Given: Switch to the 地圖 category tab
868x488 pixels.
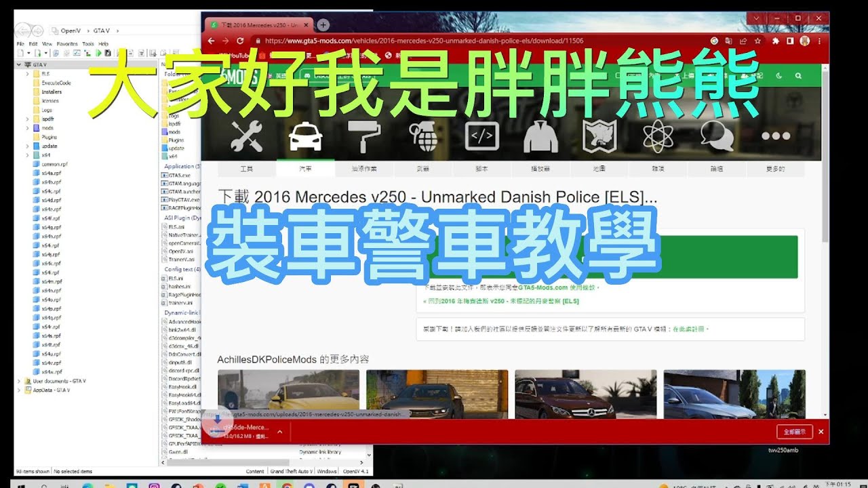Looking at the screenshot, I should [x=599, y=169].
